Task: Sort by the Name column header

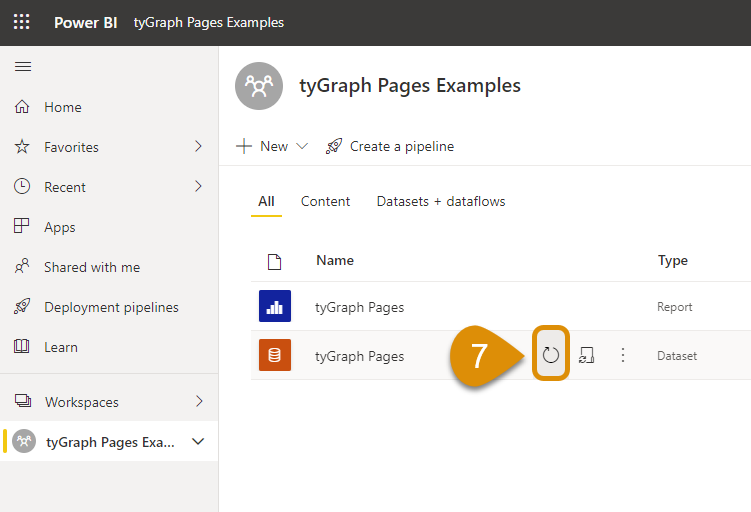Action: click(x=335, y=260)
